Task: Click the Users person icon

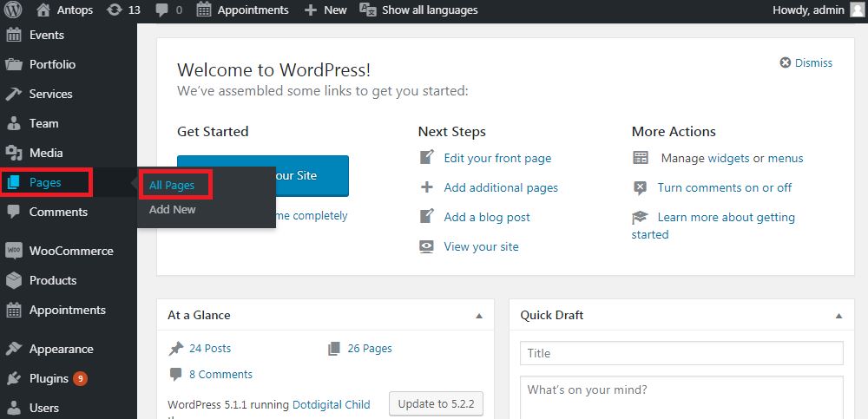Action: 14,408
